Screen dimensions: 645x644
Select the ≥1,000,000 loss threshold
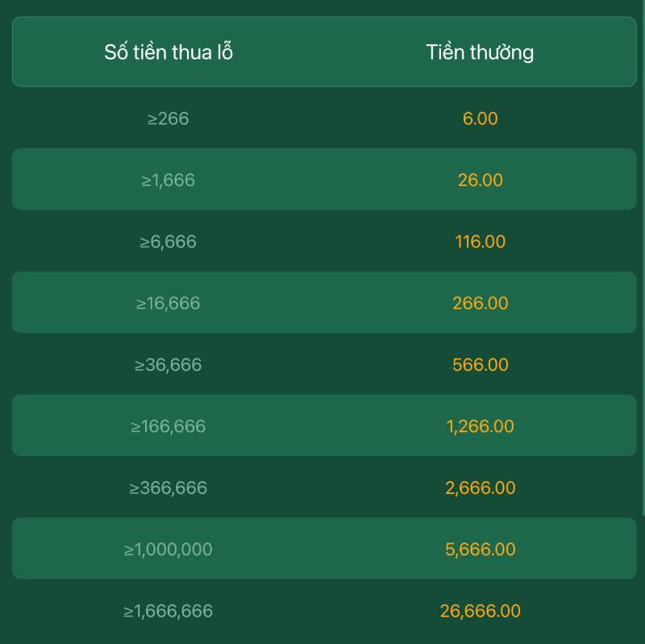168,550
